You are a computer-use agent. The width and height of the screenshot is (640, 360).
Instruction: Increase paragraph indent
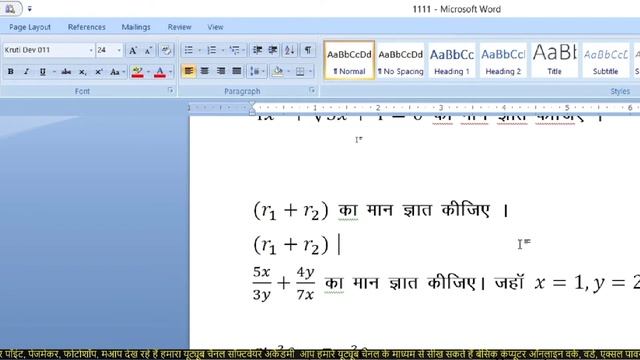click(x=273, y=50)
